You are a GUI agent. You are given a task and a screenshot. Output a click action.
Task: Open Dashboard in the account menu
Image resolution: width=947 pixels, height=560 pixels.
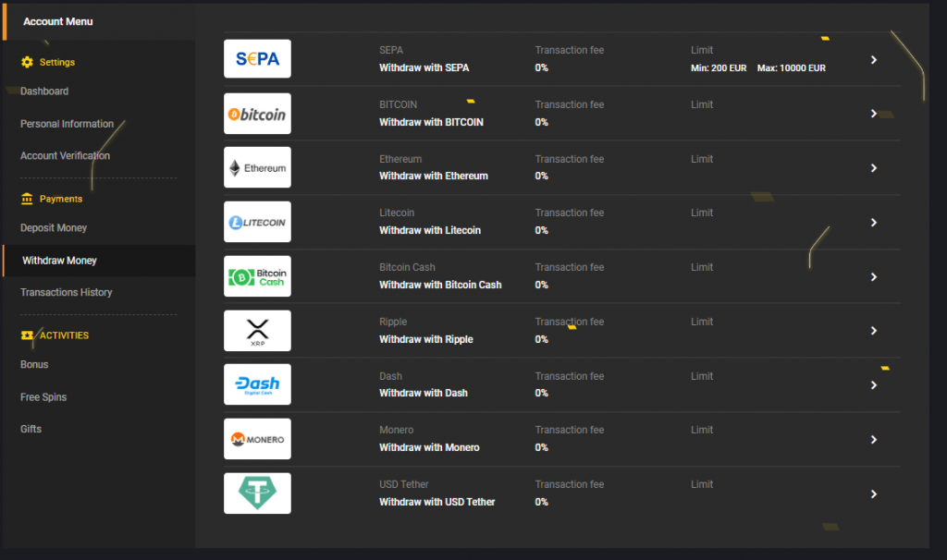coord(44,91)
